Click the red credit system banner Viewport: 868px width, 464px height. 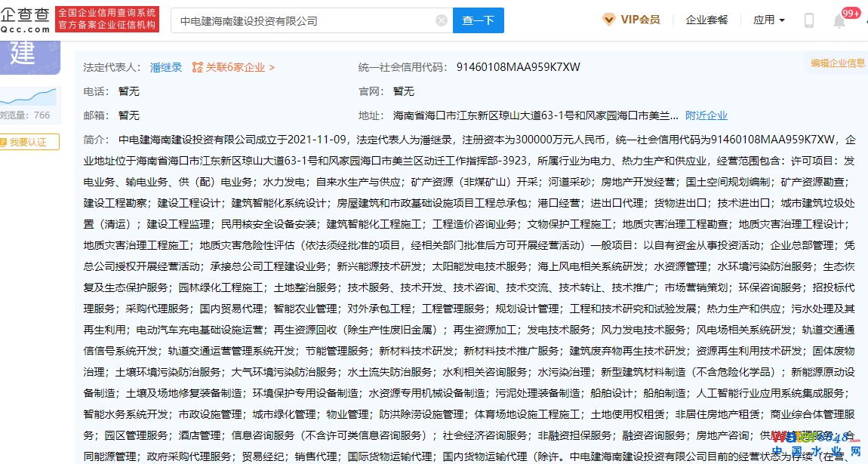pos(107,20)
